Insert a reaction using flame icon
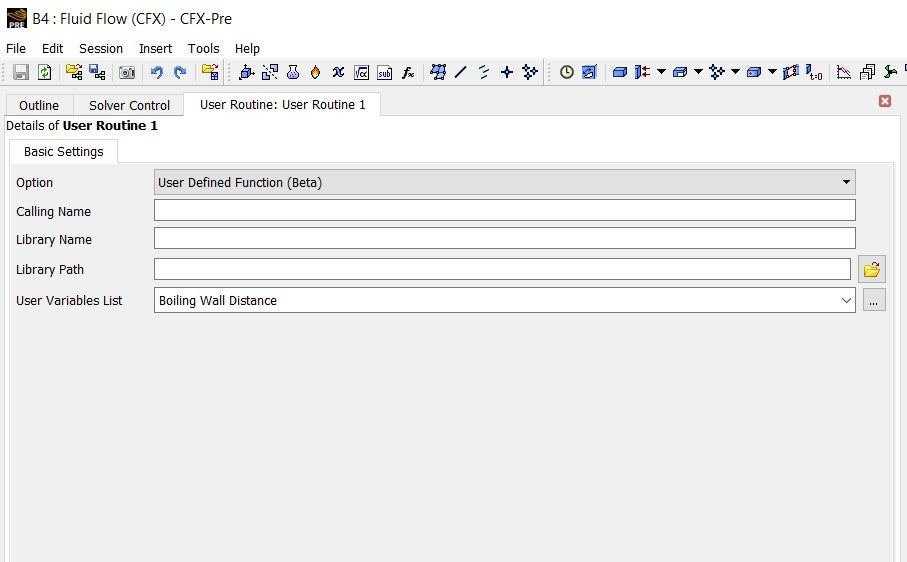This screenshot has height=562, width=907. coord(315,72)
